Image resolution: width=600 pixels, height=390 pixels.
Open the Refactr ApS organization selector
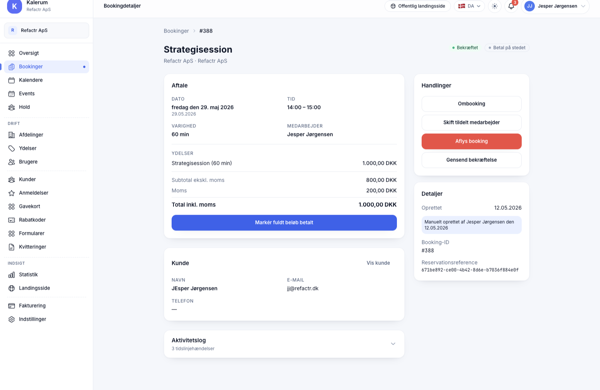pyautogui.click(x=47, y=30)
